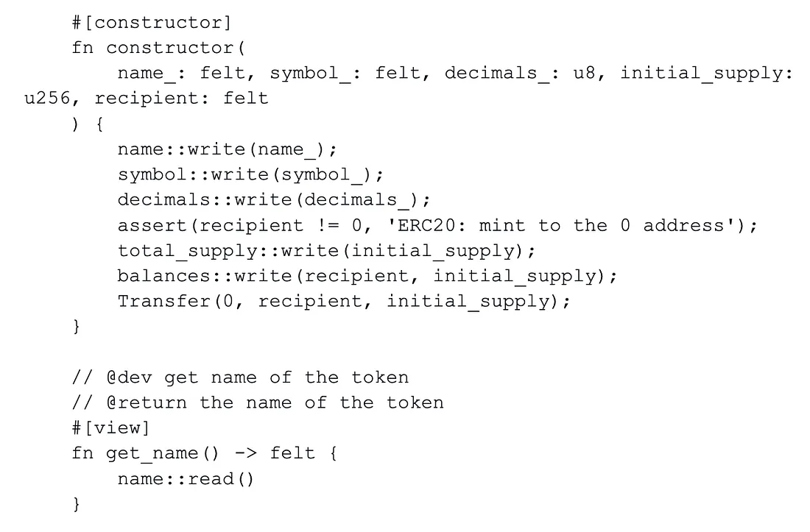This screenshot has height=532, width=810.
Task: Click the 'fn get_name() -> felt' declaration
Action: (204, 453)
